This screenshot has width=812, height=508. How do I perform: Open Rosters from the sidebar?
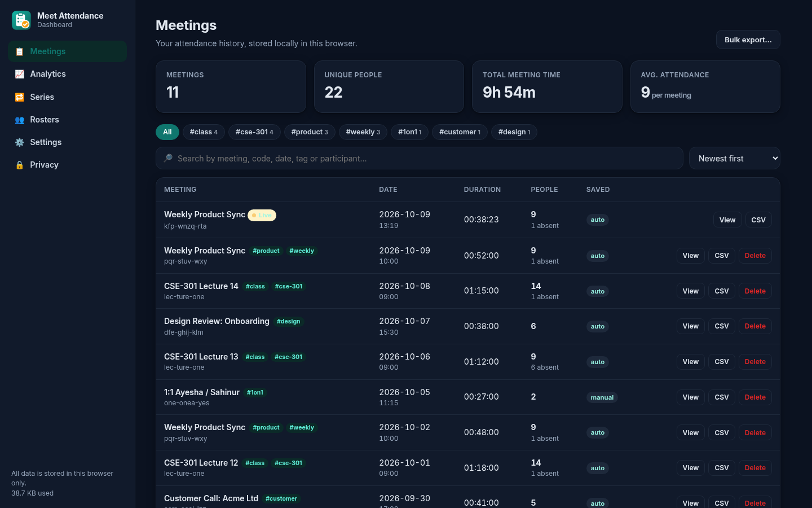(68, 120)
